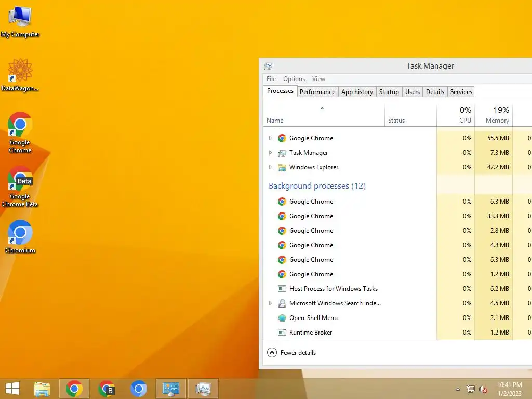Viewport: 532px width, 399px height.
Task: Select the Processes tab
Action: click(280, 91)
